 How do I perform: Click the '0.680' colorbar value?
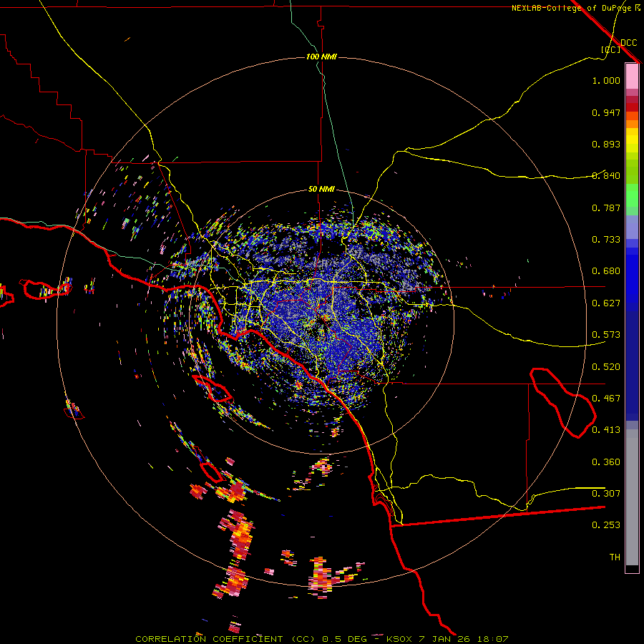[x=606, y=271]
